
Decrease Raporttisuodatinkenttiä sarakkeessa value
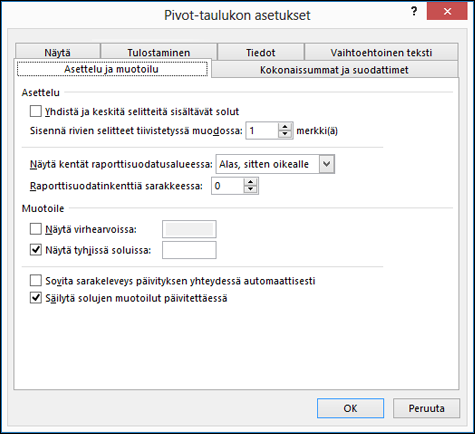tap(250, 189)
